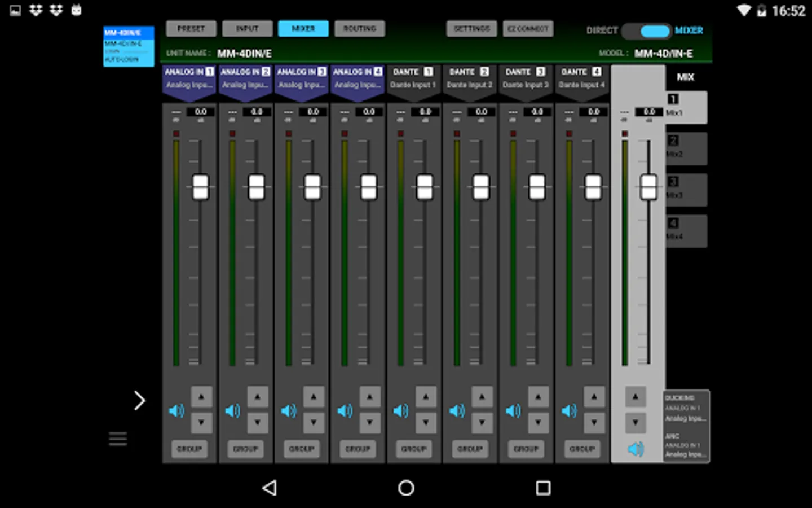Select the MM-4DIN/E device in the list
This screenshot has height=508, width=812.
(129, 46)
